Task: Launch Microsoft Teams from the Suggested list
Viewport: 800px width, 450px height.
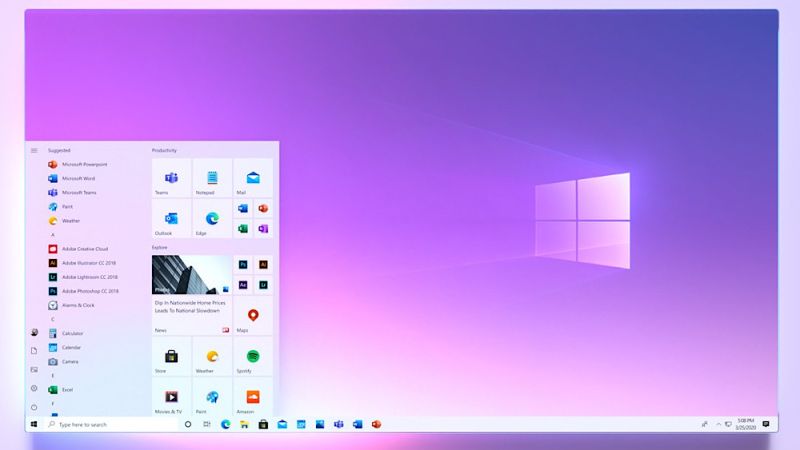Action: pos(72,192)
